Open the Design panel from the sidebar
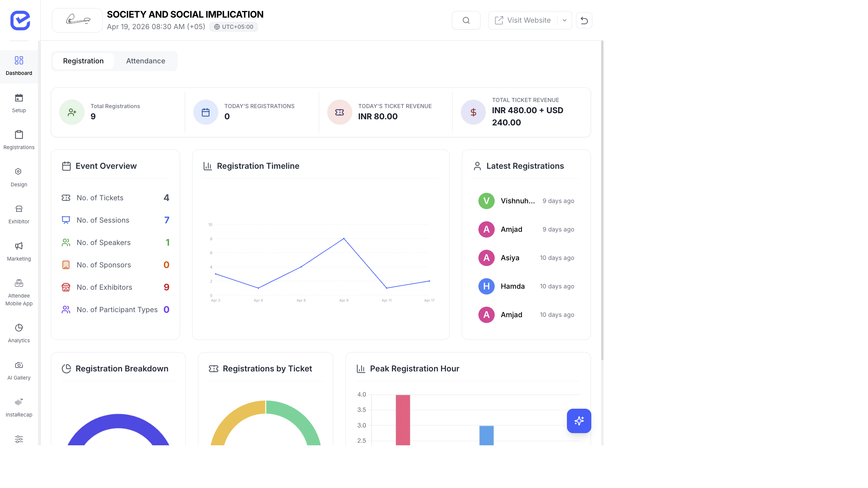The height and width of the screenshot is (488, 868). point(19,176)
